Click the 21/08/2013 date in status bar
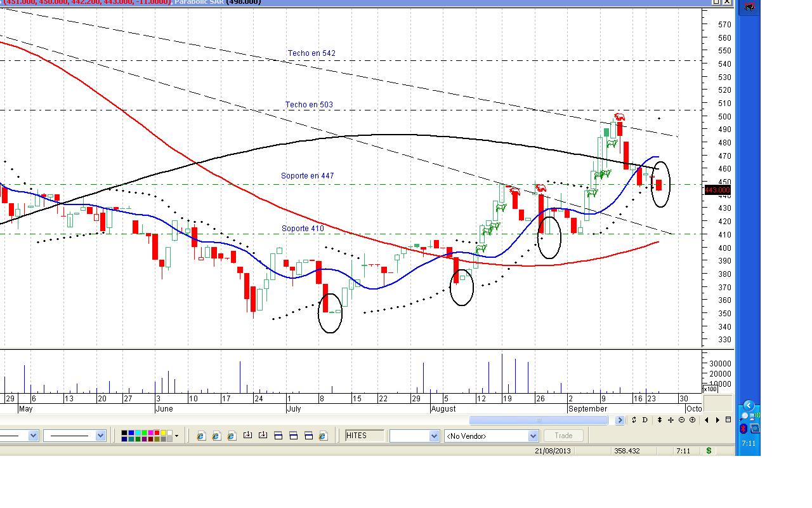 pos(553,451)
